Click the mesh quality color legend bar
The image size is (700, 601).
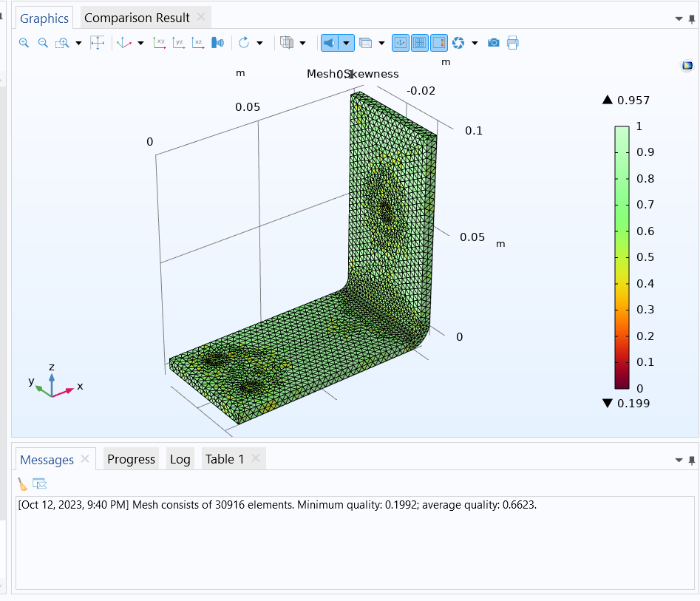(x=622, y=257)
